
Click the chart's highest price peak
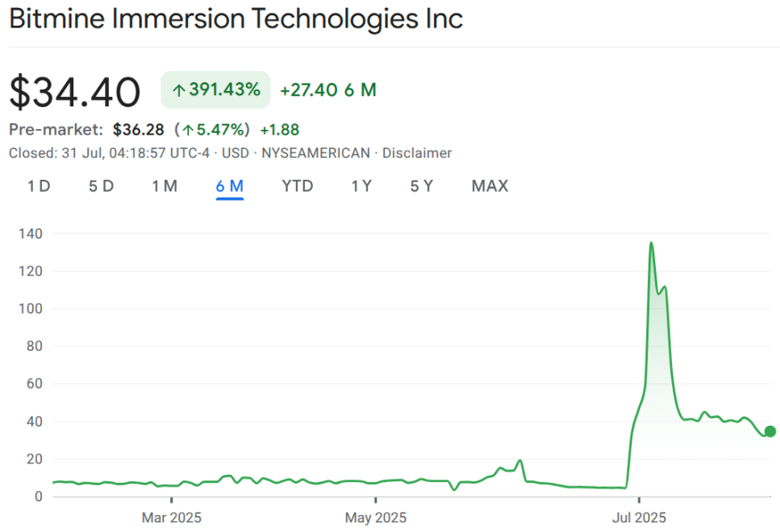pyautogui.click(x=651, y=243)
